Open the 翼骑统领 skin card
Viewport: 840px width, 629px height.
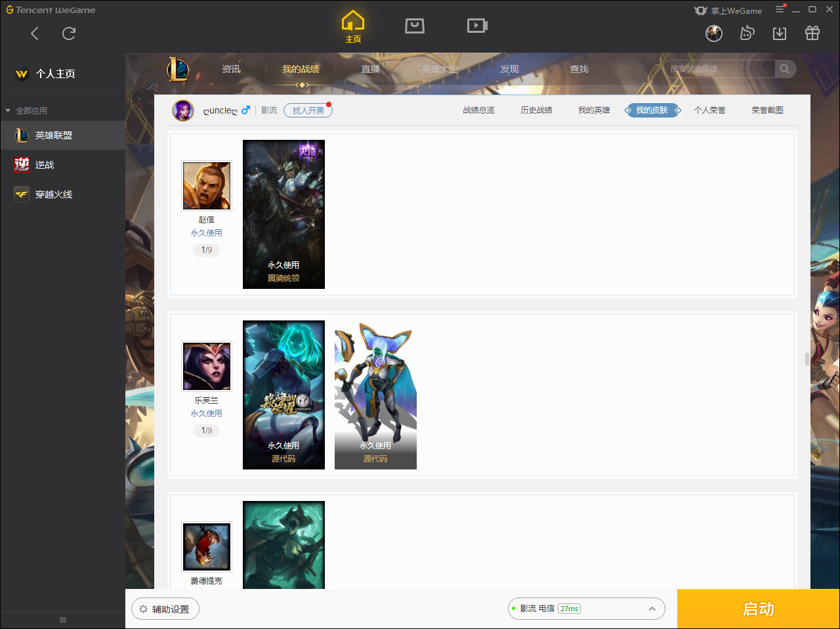click(x=283, y=214)
